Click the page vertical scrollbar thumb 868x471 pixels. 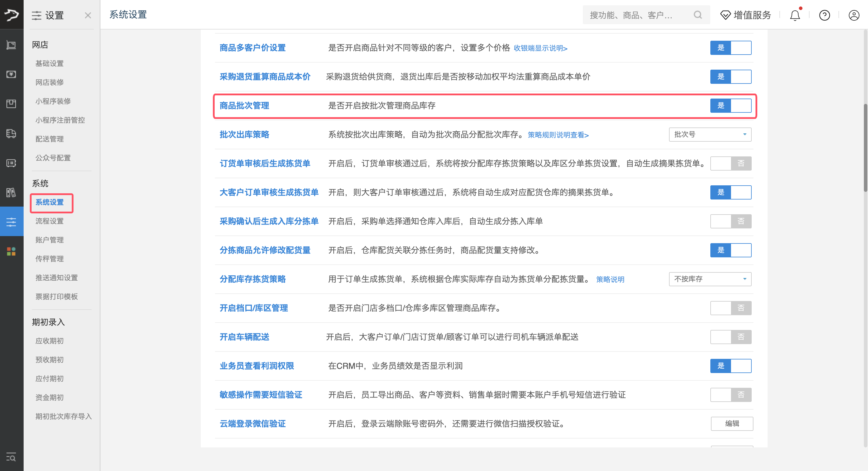[865, 148]
